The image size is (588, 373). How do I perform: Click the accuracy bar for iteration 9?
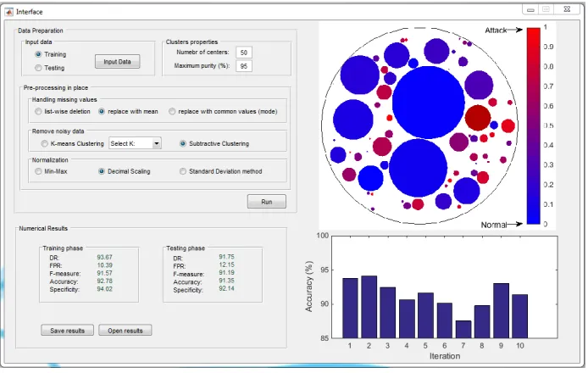point(501,311)
